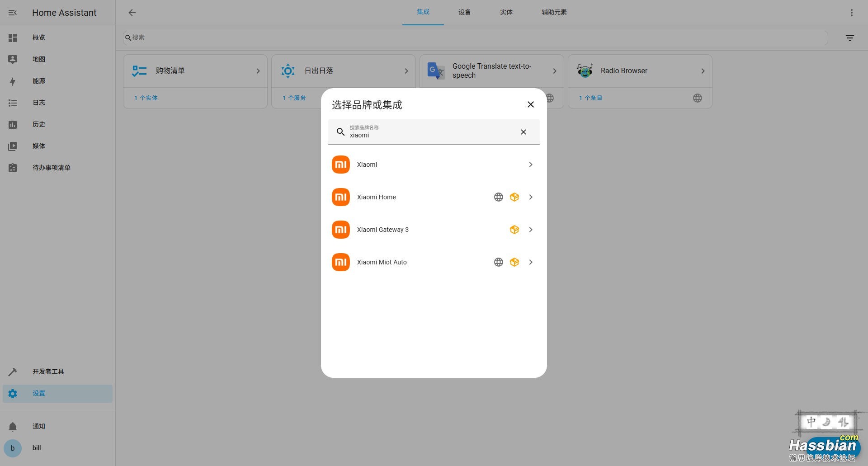The image size is (868, 466).
Task: Click custom box icon on Xiaomi Miot Auto
Action: tap(514, 262)
